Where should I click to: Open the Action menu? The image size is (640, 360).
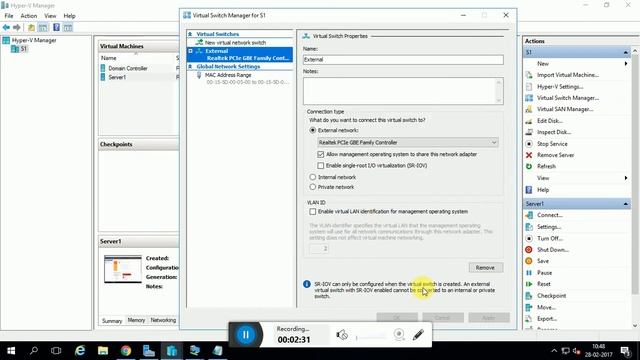(29, 16)
